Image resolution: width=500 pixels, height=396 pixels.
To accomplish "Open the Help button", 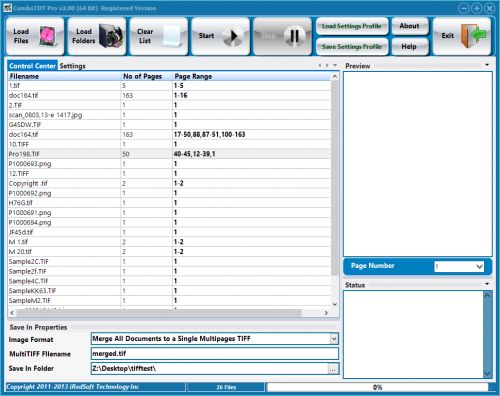I will click(x=410, y=47).
